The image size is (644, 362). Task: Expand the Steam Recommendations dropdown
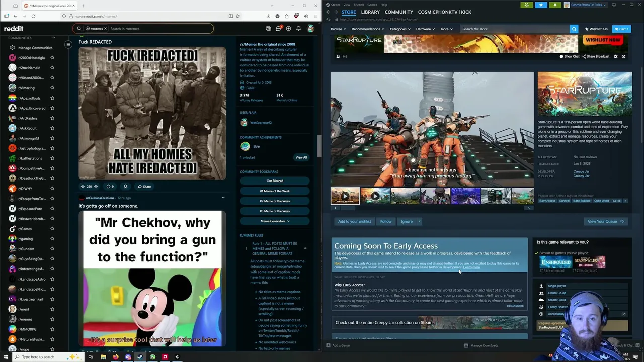click(367, 29)
